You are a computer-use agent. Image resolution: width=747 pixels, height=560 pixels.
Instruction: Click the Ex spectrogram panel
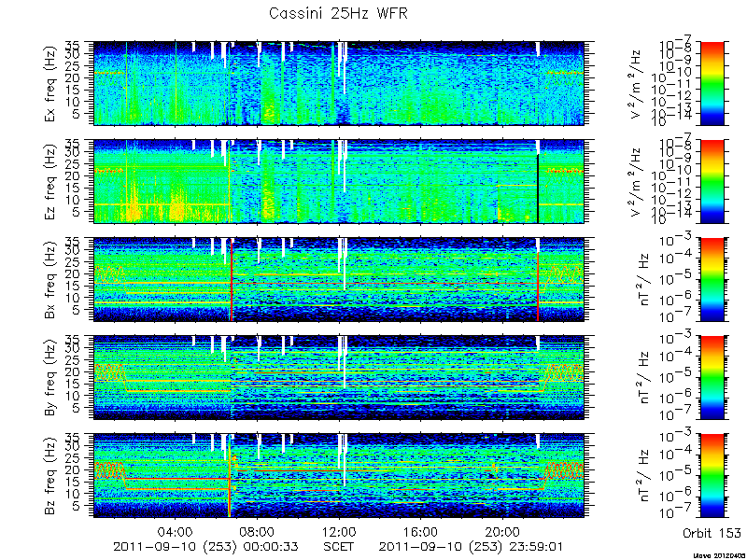[338, 83]
